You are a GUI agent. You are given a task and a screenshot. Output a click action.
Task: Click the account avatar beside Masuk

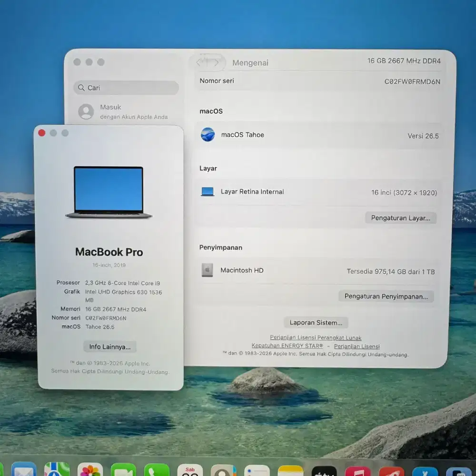coord(86,111)
